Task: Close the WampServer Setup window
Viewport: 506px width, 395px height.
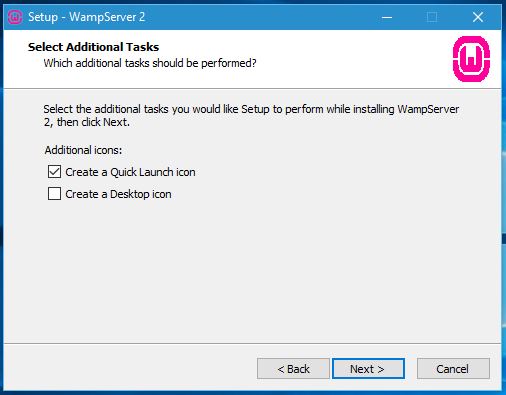Action: [478, 17]
